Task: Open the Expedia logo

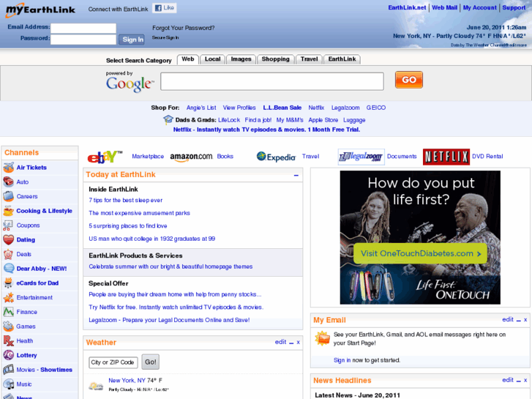Action: tap(276, 157)
